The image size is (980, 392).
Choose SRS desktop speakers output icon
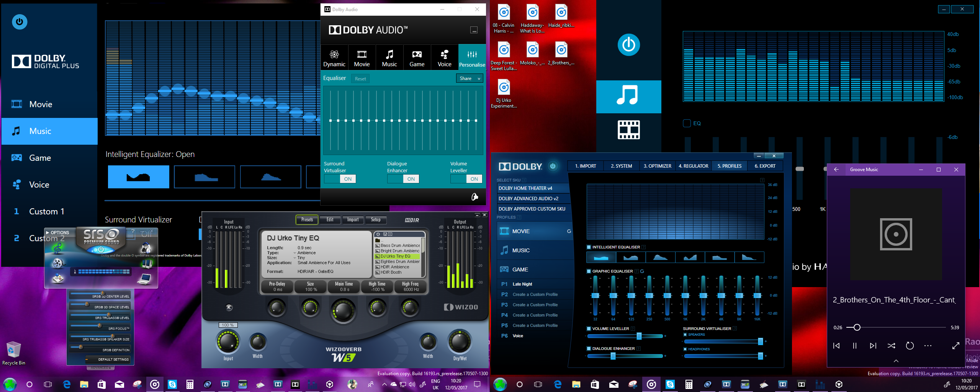click(147, 263)
